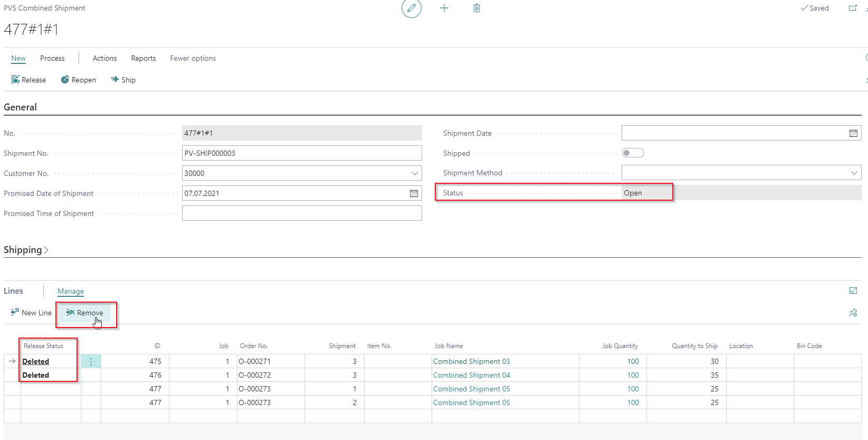The height and width of the screenshot is (440, 868).
Task: Select Quantity to Ship 30 cell
Action: click(x=686, y=361)
